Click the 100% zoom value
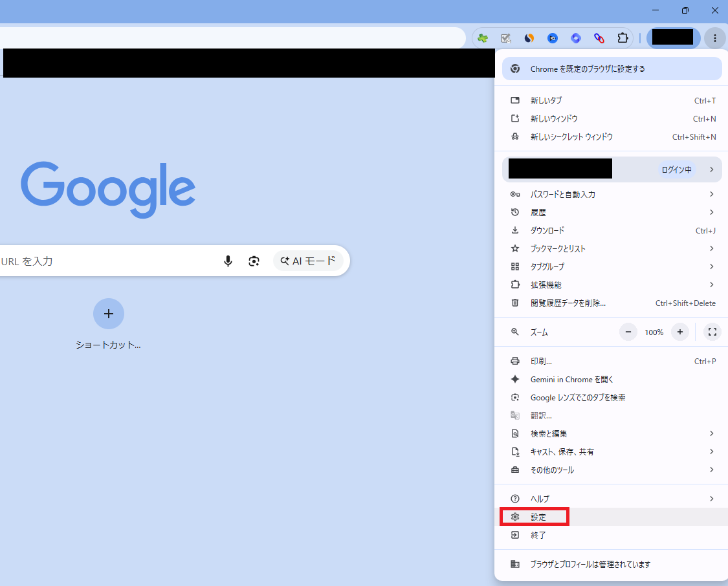728x586 pixels. [x=654, y=332]
